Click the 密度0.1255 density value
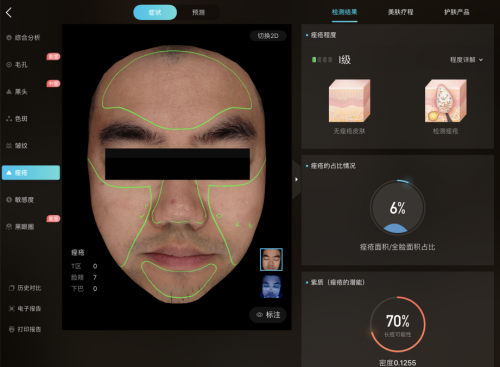Viewport: 500px width, 367px height. (x=397, y=363)
